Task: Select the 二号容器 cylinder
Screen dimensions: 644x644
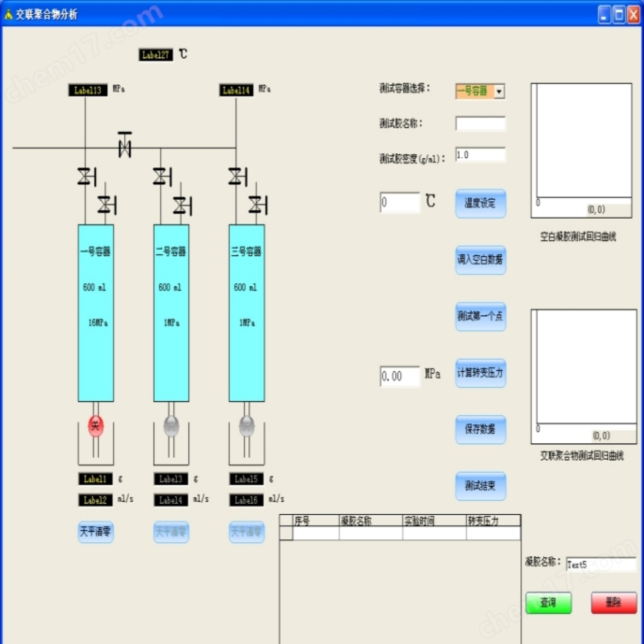Action: click(x=171, y=313)
